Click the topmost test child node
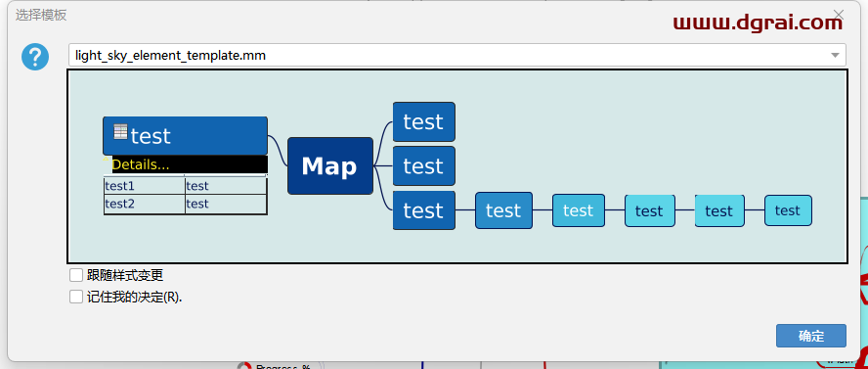Screen dimensions: 868x369 [x=424, y=121]
